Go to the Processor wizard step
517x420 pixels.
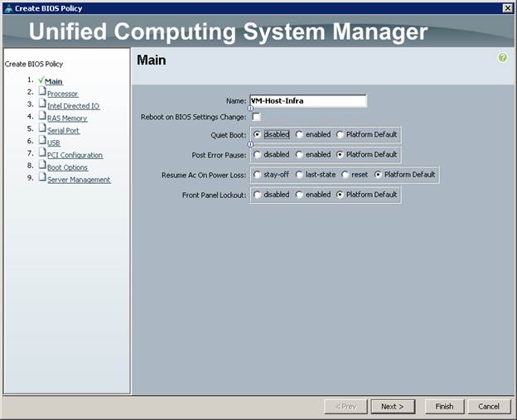pos(62,94)
